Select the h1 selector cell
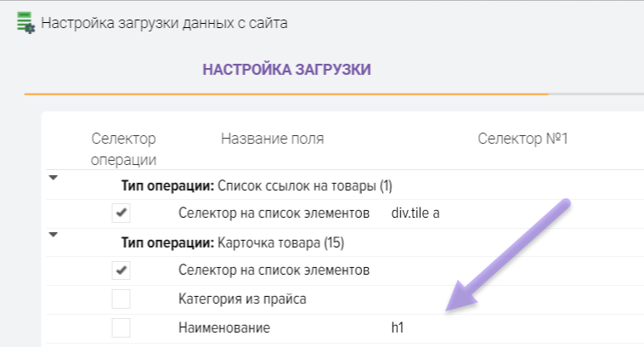 coord(398,327)
